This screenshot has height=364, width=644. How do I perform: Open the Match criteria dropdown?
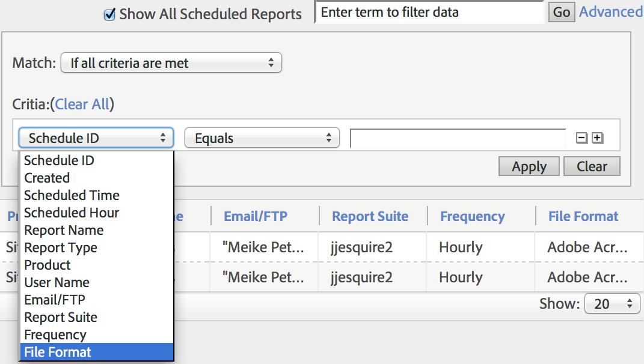click(171, 63)
